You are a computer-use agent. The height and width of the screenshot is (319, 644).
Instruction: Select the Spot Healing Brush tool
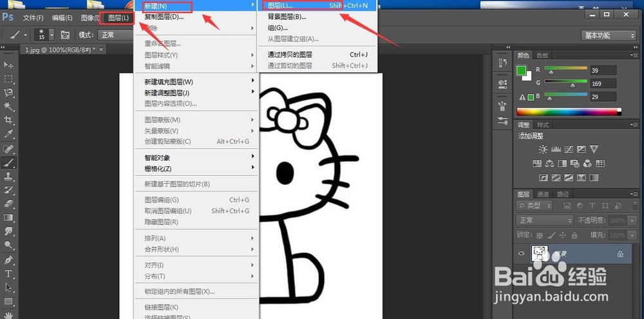tap(8, 149)
